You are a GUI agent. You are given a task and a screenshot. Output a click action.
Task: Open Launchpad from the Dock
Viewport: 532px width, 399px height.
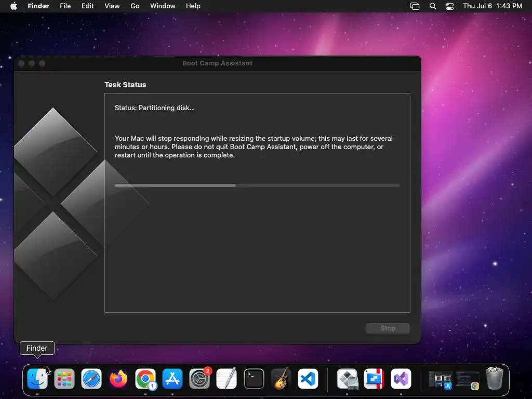[x=64, y=379]
